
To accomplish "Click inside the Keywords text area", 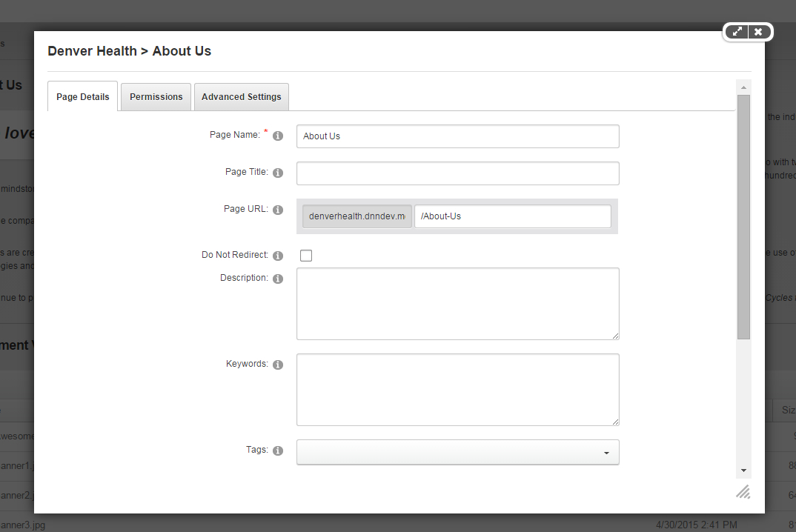I will click(458, 389).
